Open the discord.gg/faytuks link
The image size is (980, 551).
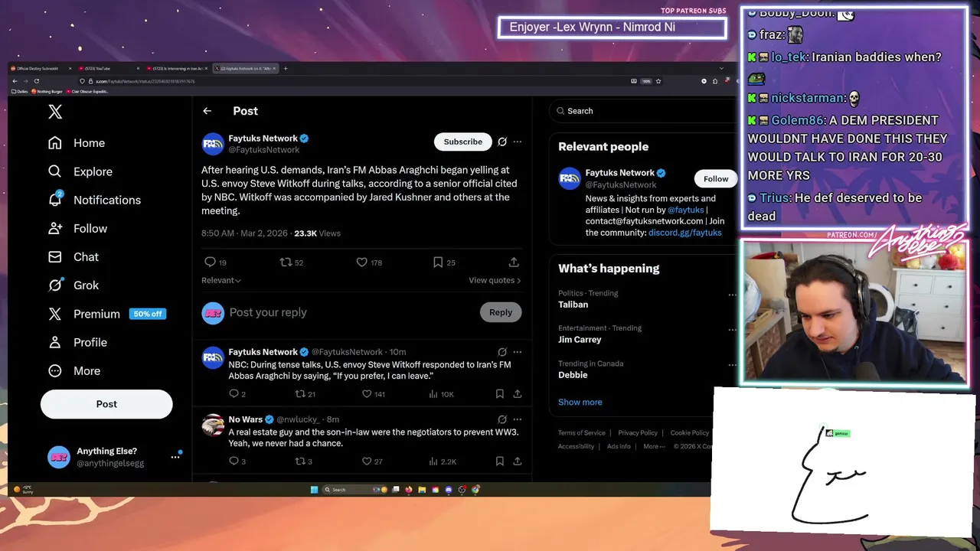click(684, 233)
